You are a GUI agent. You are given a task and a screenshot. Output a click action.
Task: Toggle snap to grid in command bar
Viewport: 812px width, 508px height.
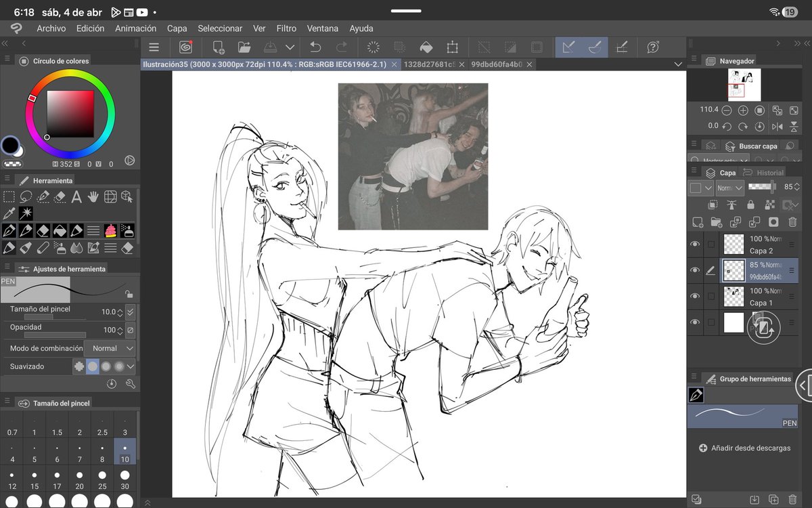tap(623, 47)
